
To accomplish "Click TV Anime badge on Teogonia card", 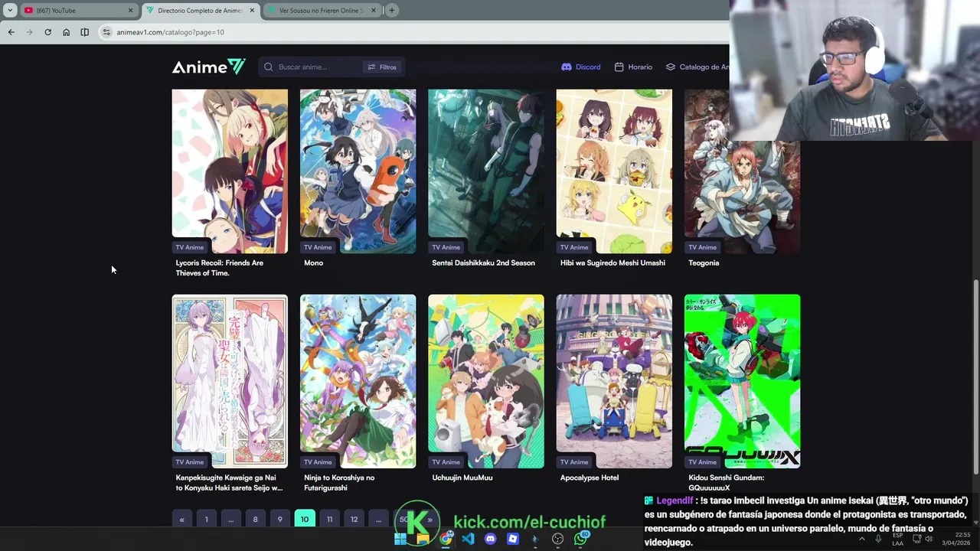I will coord(702,247).
